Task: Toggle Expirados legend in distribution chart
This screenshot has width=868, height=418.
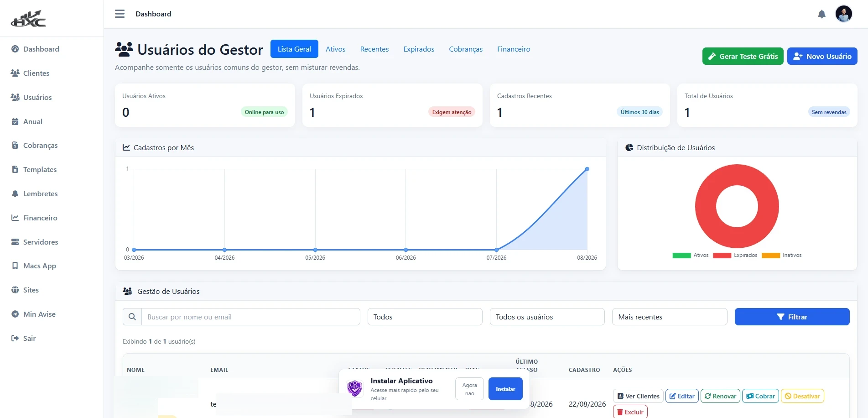Action: click(x=735, y=255)
